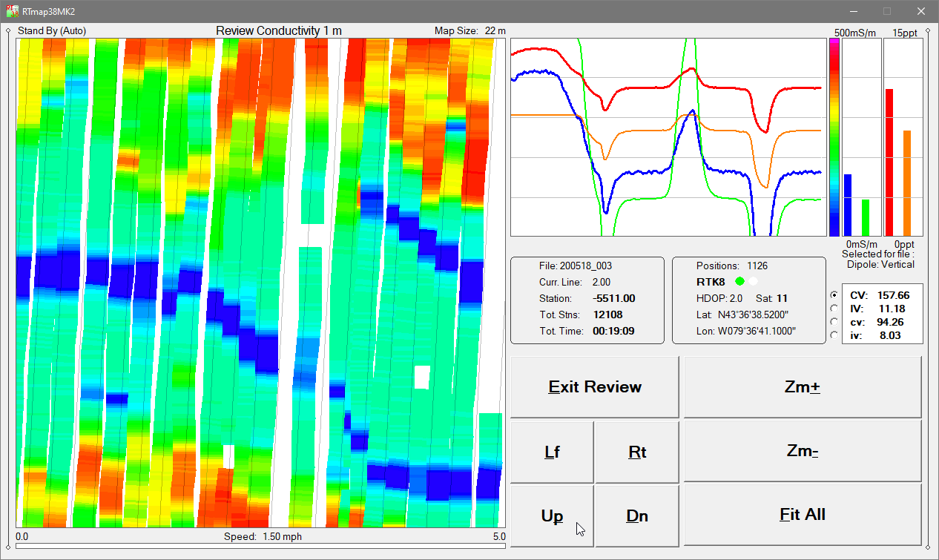The image size is (939, 560).
Task: Click the HDOP: 2.0 reading
Action: [719, 298]
